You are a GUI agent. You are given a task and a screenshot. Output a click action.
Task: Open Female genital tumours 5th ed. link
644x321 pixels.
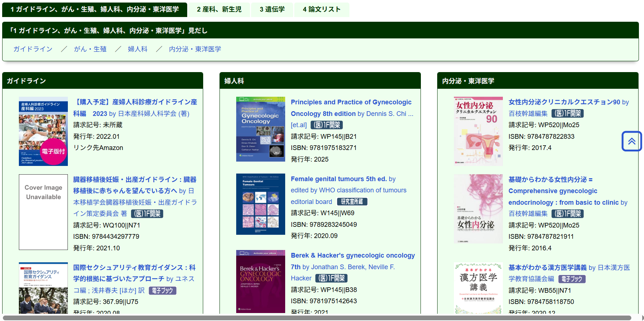click(x=348, y=190)
